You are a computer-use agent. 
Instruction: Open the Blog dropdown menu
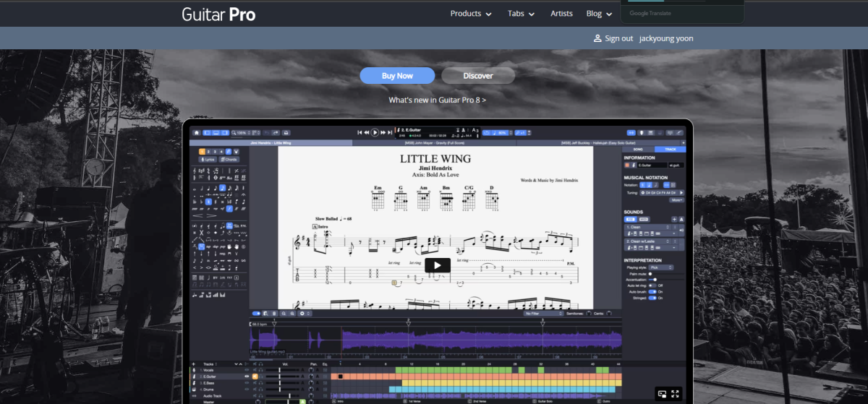(x=600, y=14)
